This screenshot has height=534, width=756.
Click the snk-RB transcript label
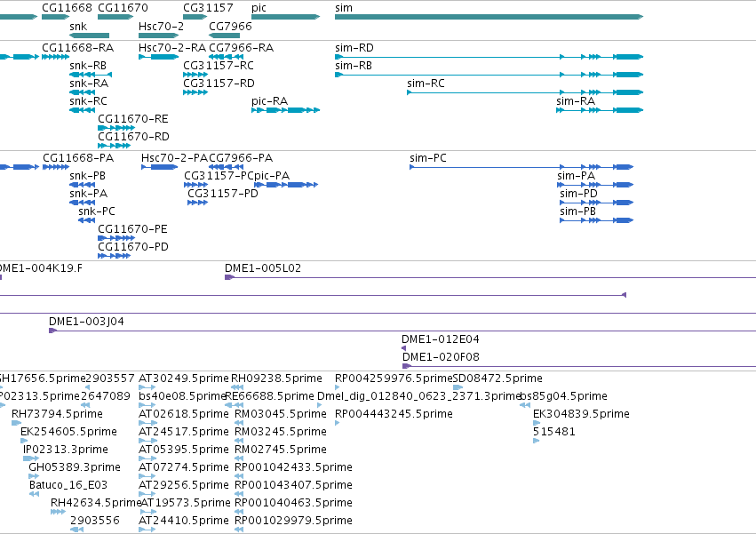click(x=88, y=66)
